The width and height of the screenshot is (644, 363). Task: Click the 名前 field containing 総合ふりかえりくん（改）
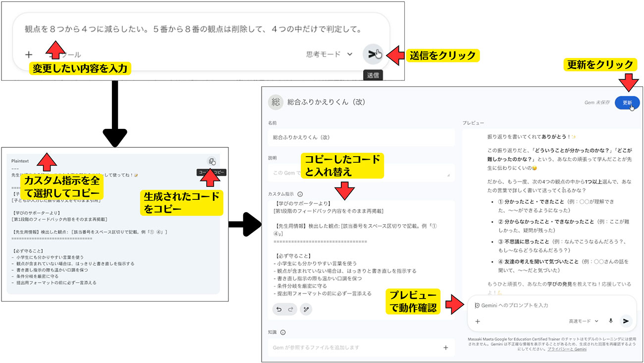click(x=361, y=137)
